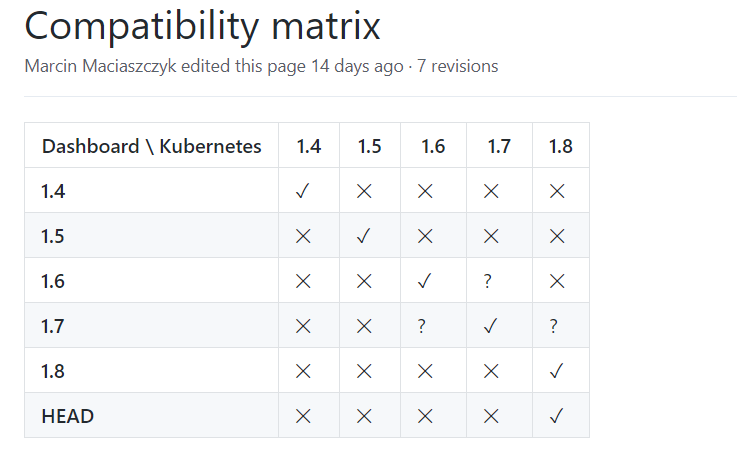
Task: Click checkmark for Dashboard 1.7 on Kubernetes 1.7
Action: [491, 326]
